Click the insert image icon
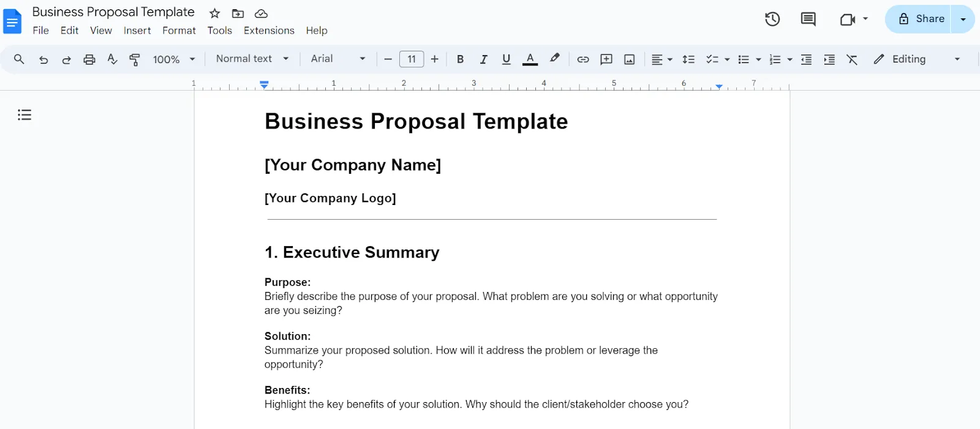980x429 pixels. pos(629,59)
